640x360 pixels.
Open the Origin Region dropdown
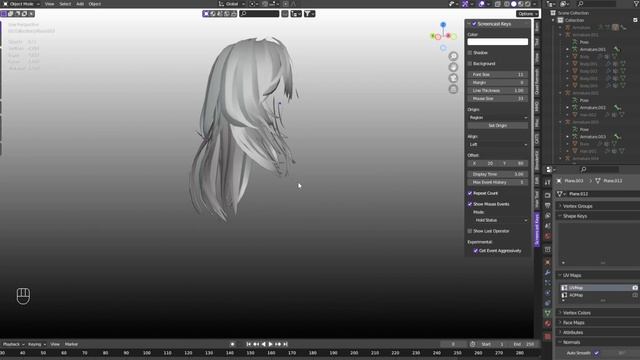point(498,118)
